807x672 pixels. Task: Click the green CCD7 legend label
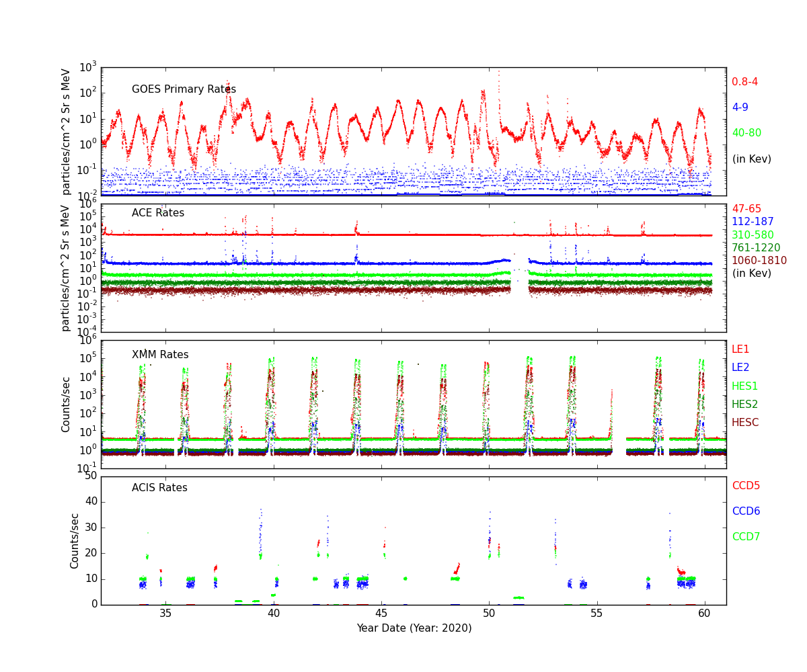coord(746,537)
